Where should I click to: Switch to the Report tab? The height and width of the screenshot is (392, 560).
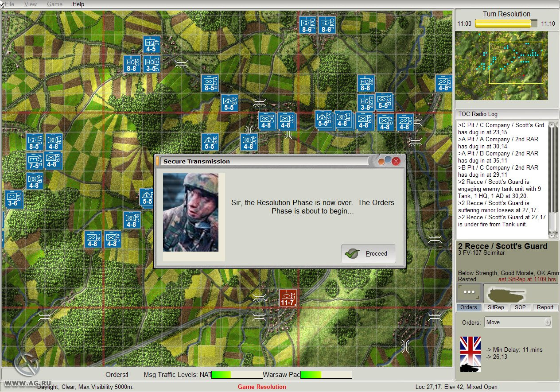pos(545,307)
